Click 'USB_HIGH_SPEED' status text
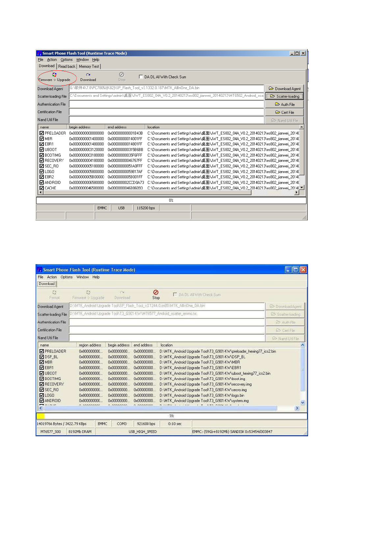 click(x=143, y=432)
